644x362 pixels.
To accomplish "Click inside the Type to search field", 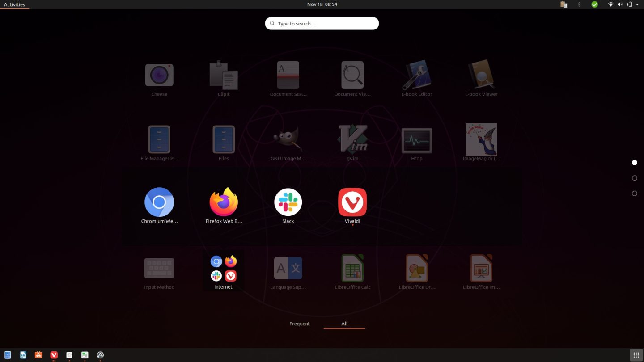I will click(322, 23).
